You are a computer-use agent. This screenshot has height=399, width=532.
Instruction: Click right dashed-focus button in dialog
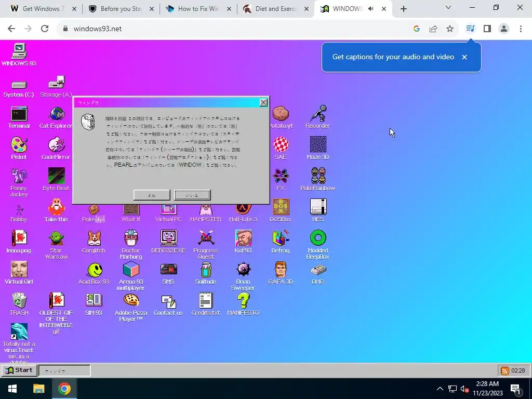coord(192,195)
